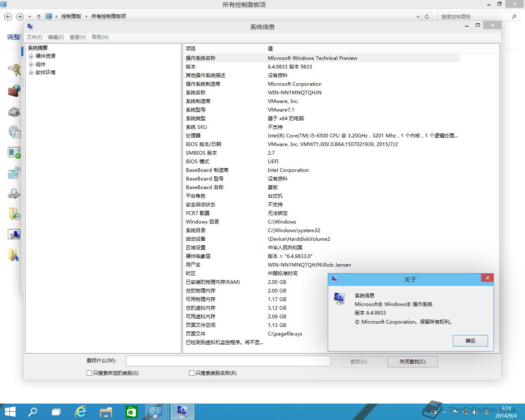Go back in Control Panel window
Image resolution: width=525 pixels, height=420 pixels.
8,16
